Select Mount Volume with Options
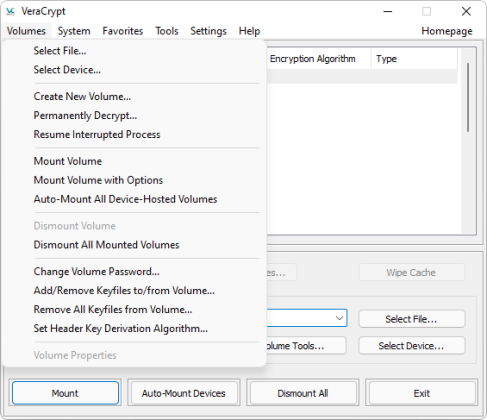Image resolution: width=487 pixels, height=420 pixels. [x=133, y=180]
